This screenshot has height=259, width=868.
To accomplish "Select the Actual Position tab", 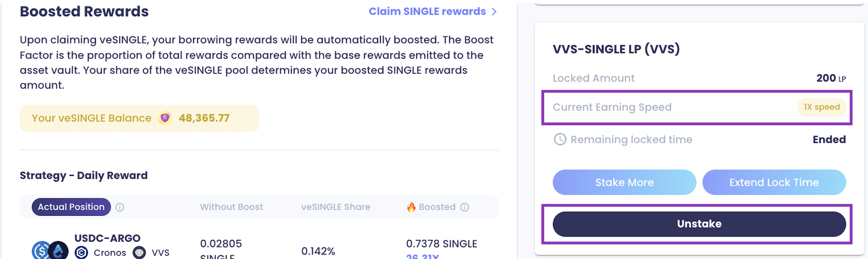I will click(71, 207).
